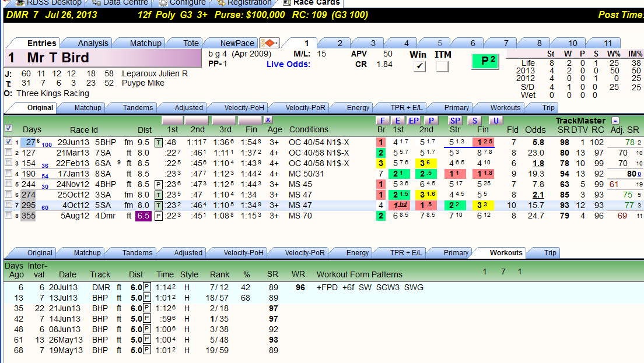Toggle the select-all checkbox beside the Days header

[x=8, y=128]
